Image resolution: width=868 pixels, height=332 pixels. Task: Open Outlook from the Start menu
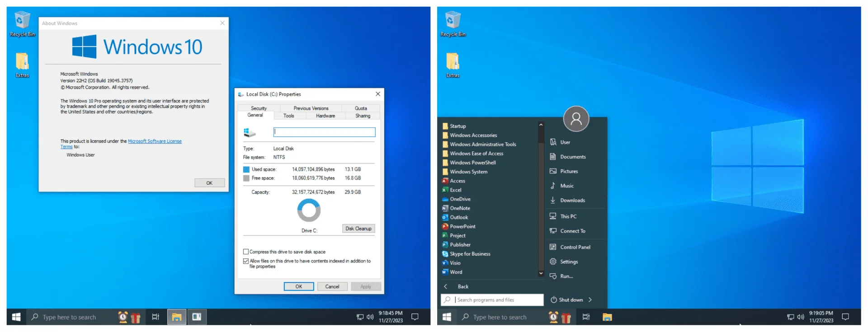coord(455,217)
